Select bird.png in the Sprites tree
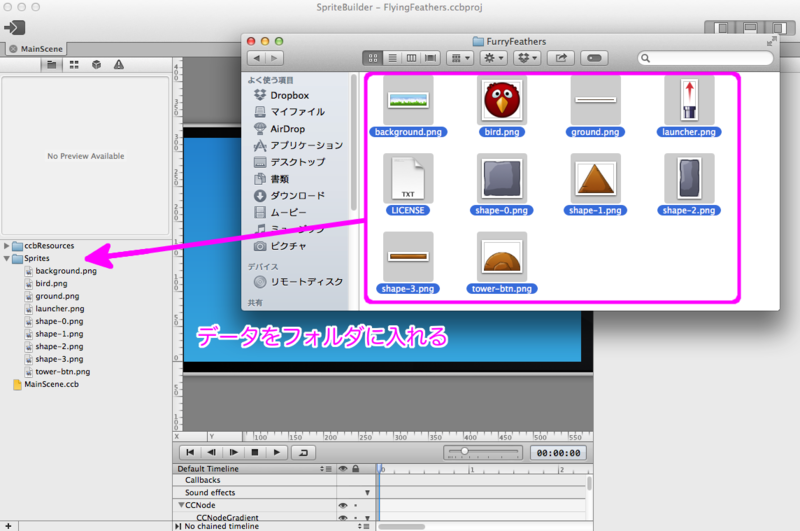 (51, 284)
